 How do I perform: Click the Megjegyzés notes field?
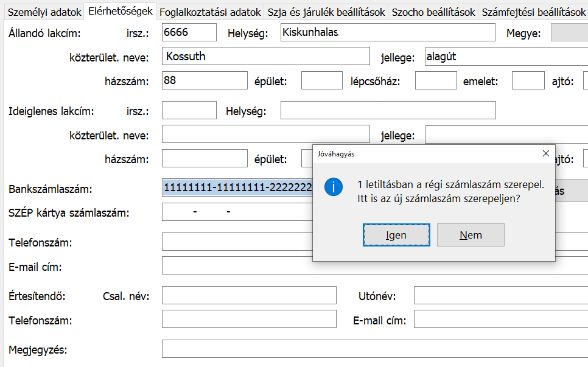(374, 349)
